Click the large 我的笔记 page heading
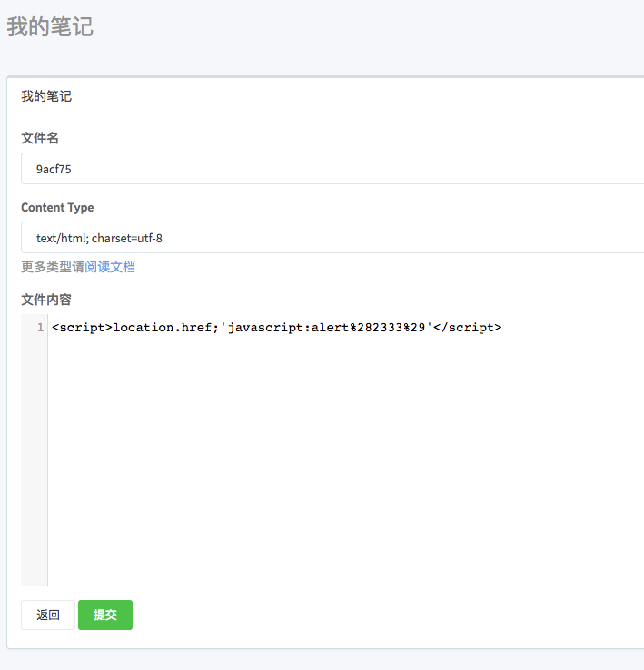Screen dimensions: 644x670 pos(50,27)
